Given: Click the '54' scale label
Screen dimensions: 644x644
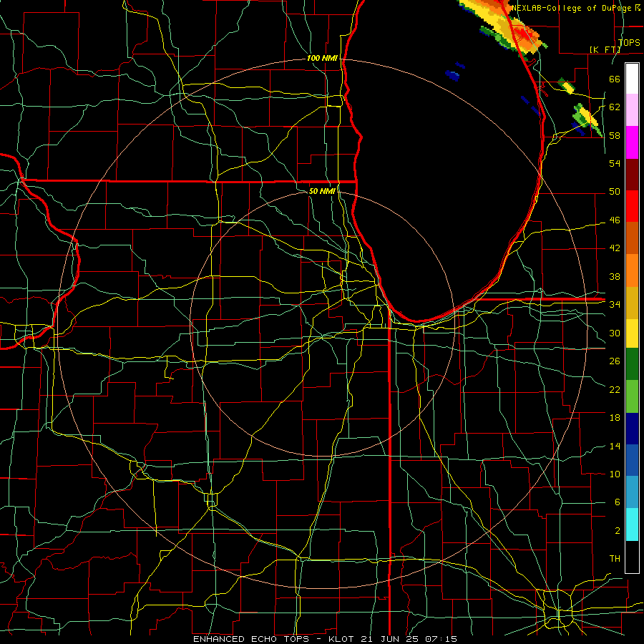Looking at the screenshot, I should 615,163.
